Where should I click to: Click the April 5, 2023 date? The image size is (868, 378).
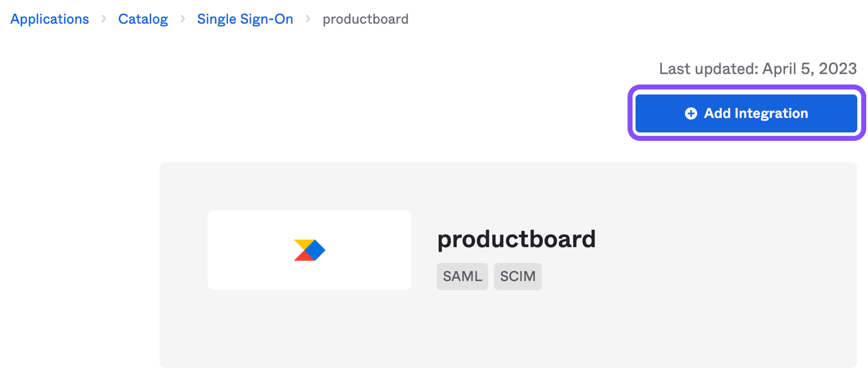(809, 69)
